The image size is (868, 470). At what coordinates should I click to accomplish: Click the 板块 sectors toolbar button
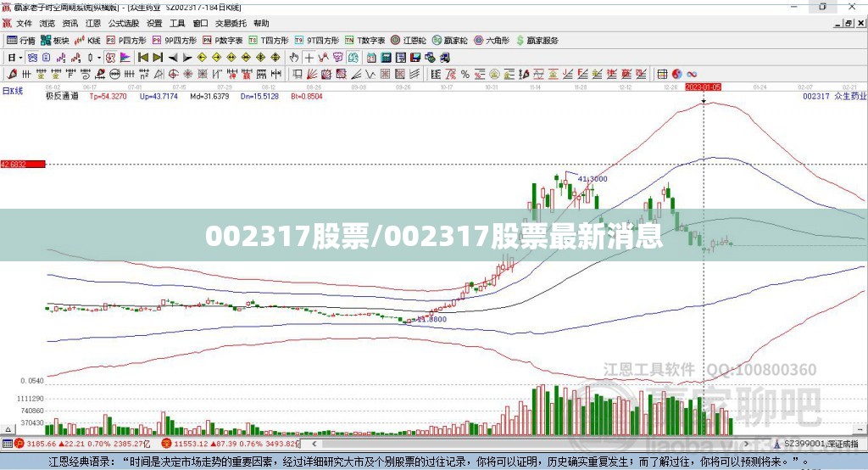click(55, 41)
